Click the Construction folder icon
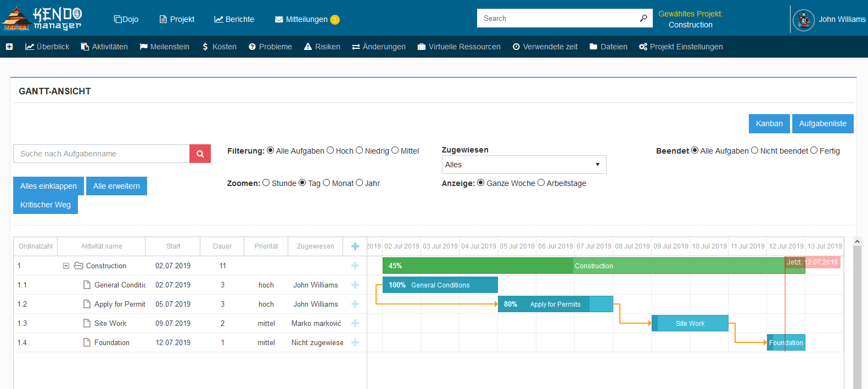 [x=79, y=266]
